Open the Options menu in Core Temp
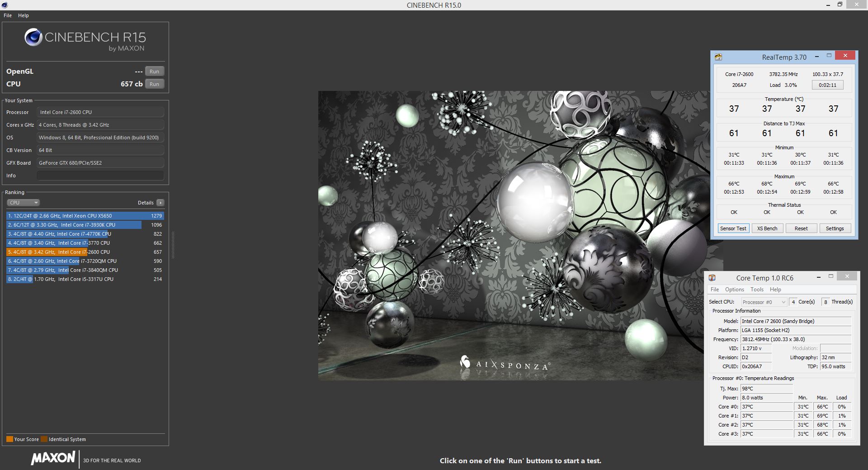This screenshot has height=470, width=868. [735, 290]
